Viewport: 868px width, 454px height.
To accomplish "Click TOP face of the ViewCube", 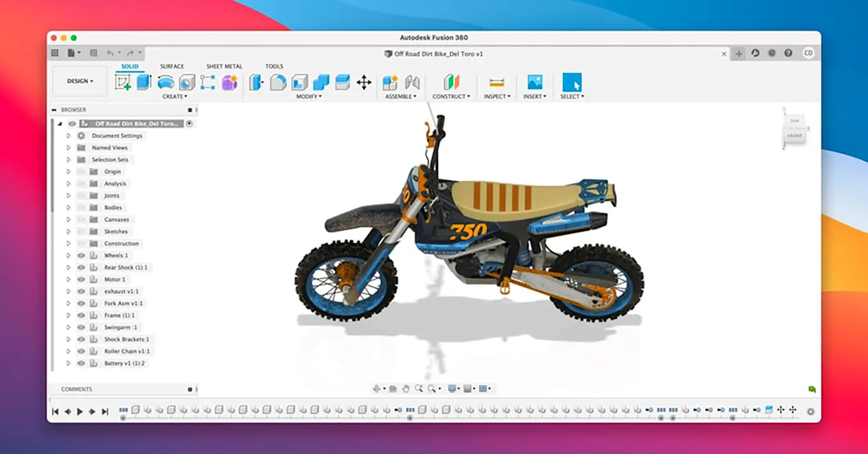I will (x=794, y=121).
